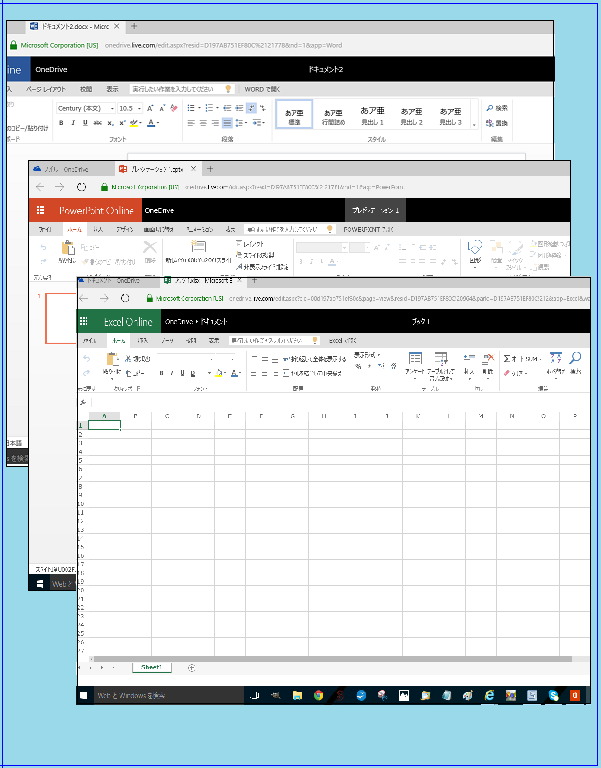
Task: Click the Excel undo arrow
Action: (86, 359)
